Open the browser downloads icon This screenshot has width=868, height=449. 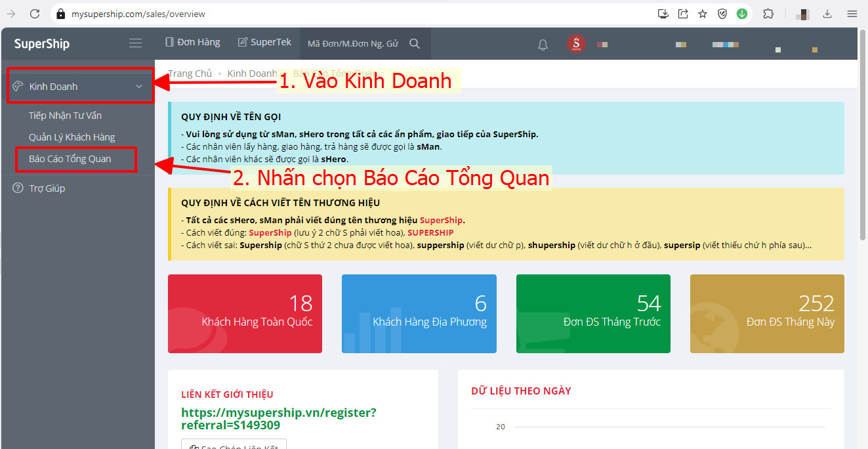point(827,13)
